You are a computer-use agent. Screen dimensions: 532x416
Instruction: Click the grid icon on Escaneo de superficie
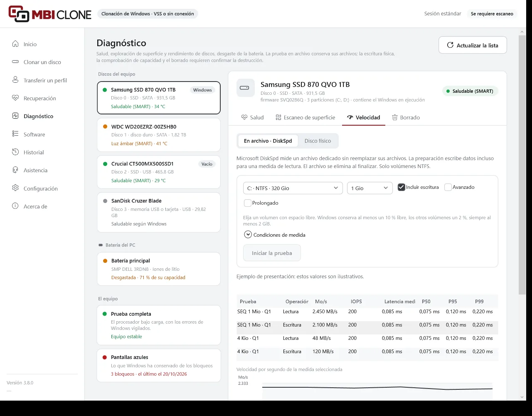pos(278,117)
